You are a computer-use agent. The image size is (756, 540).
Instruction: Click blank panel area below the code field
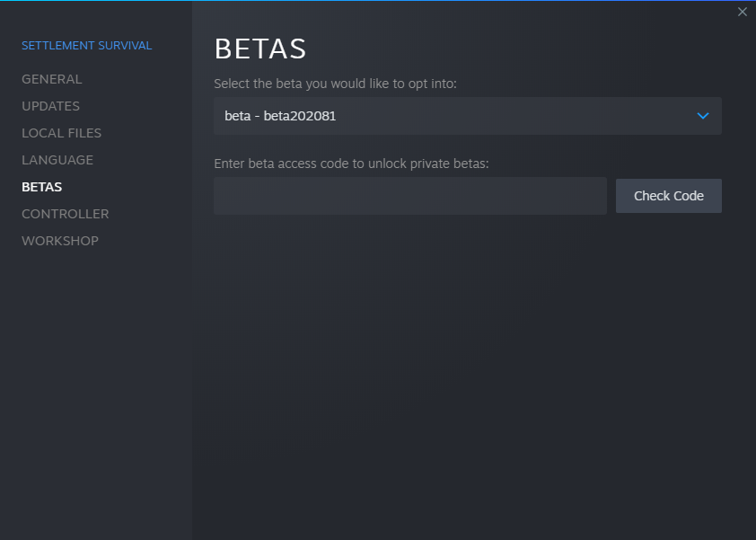pyautogui.click(x=467, y=359)
